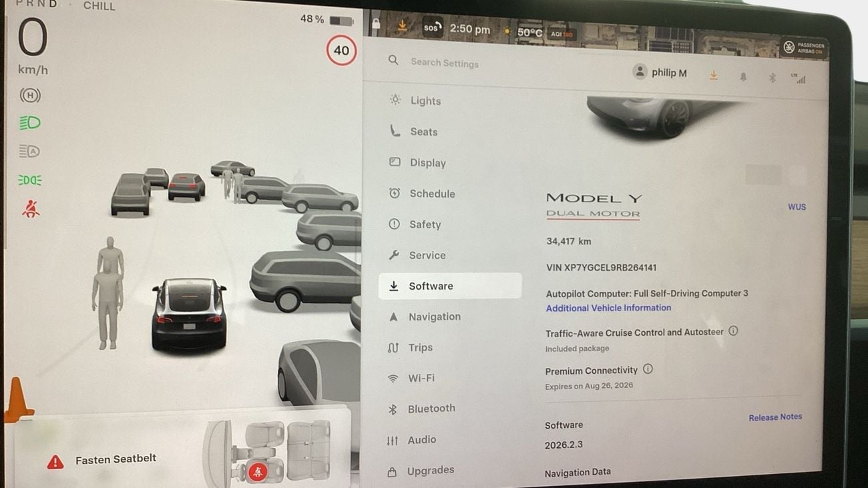Tap the 48 % battery percentage
The image size is (868, 488).
pyautogui.click(x=312, y=19)
